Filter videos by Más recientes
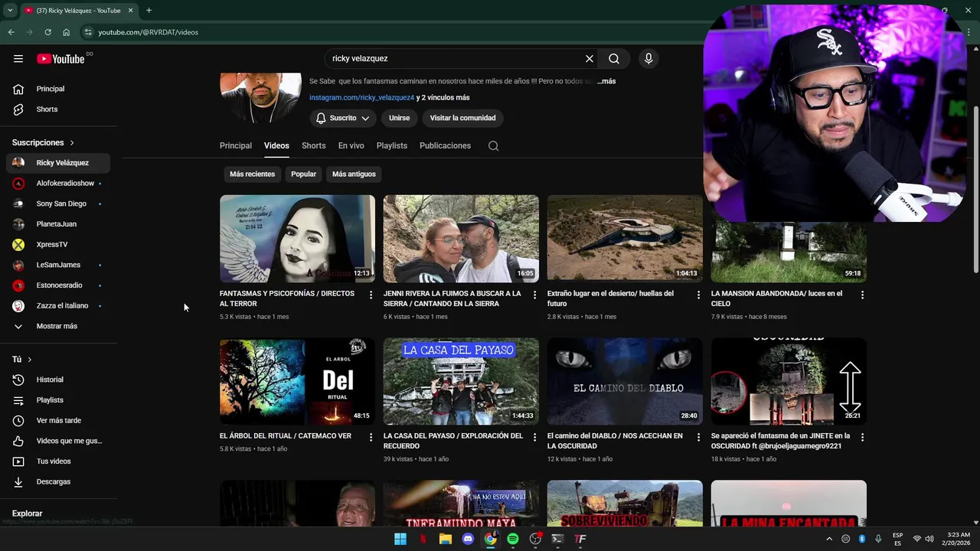 coord(252,174)
